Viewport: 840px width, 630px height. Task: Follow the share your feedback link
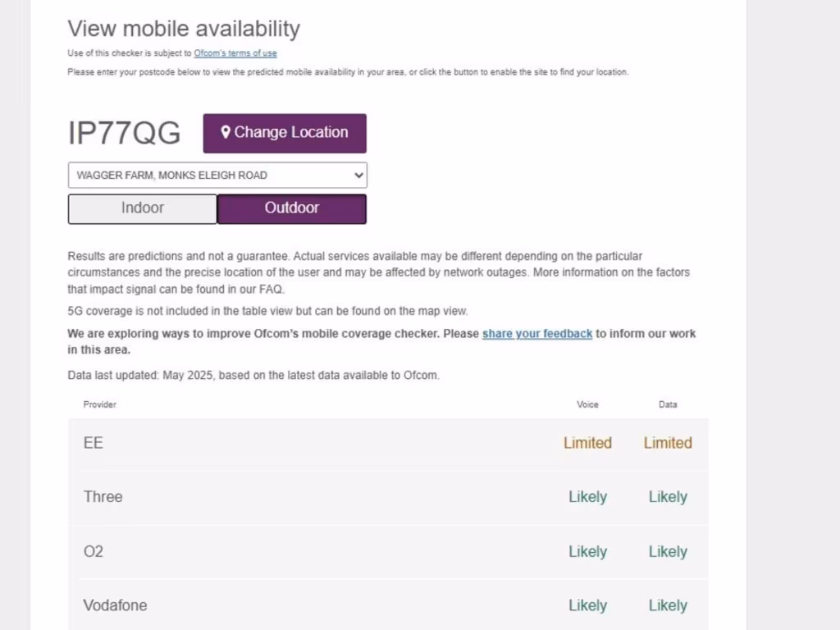[537, 334]
